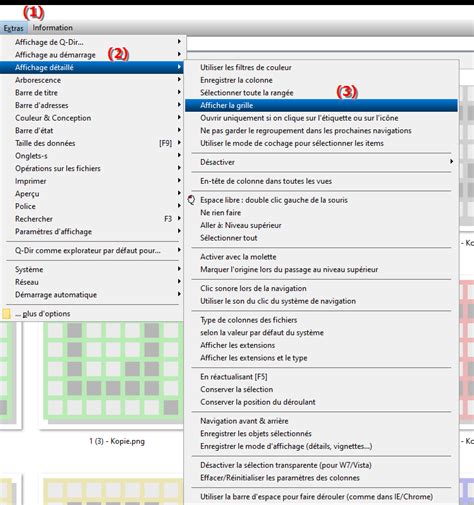
Task: Toggle Navigation avant & arrière
Action: pyautogui.click(x=322, y=421)
